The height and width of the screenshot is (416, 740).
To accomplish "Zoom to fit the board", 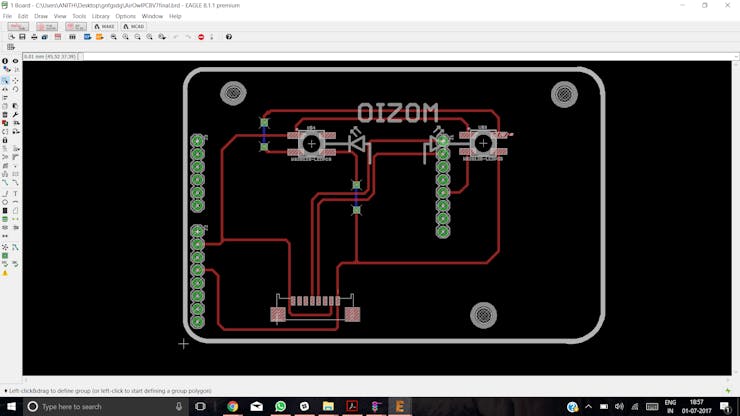I will tap(114, 37).
